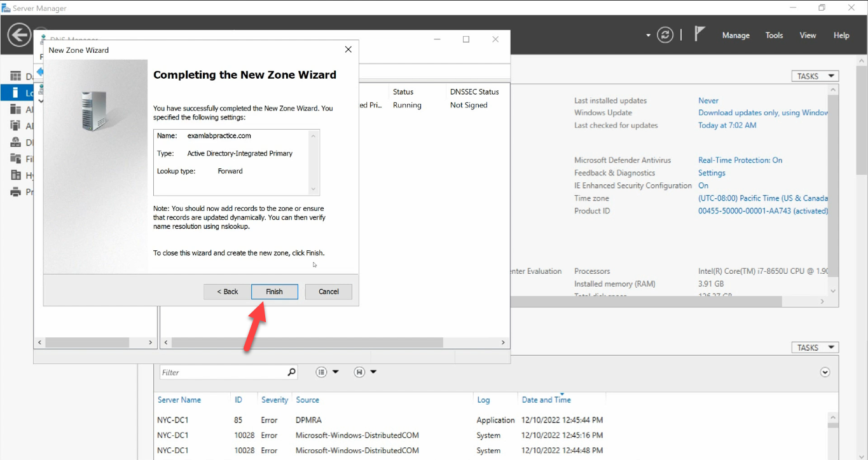
Task: Open the Pacific Time zone link
Action: coord(763,198)
